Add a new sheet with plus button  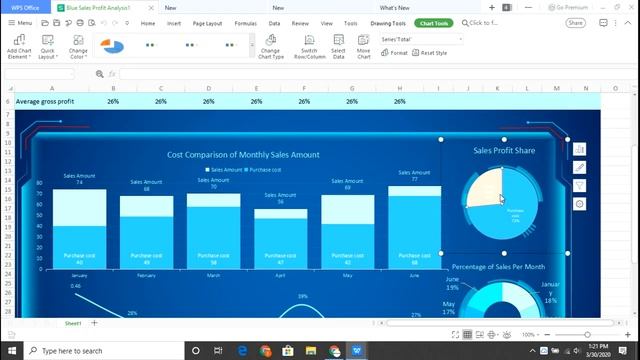(x=94, y=323)
